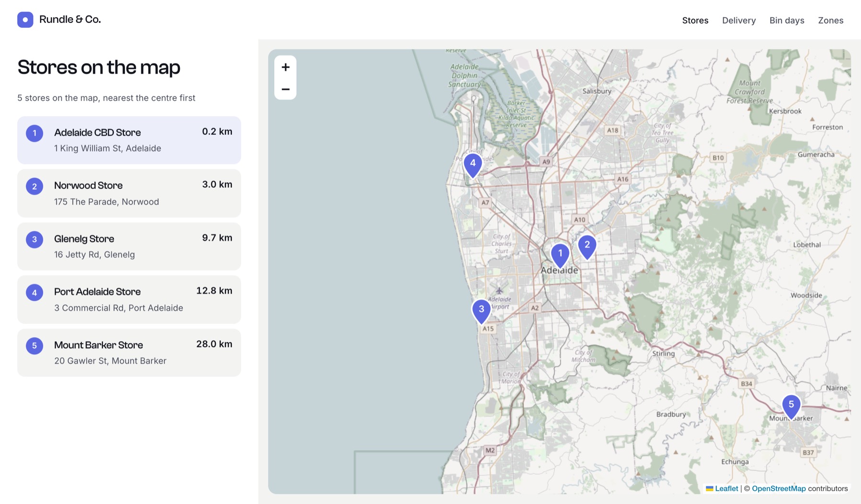Click the address 16 Jetty Rd, Glenelg

pyautogui.click(x=95, y=254)
